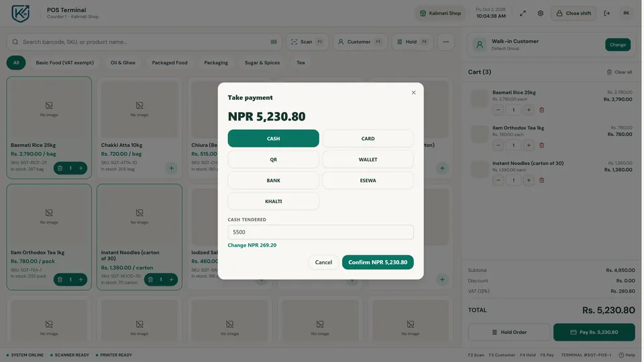Decrease Basmati Rice 25kg cart quantity
The height and width of the screenshot is (362, 644).
[x=498, y=110]
